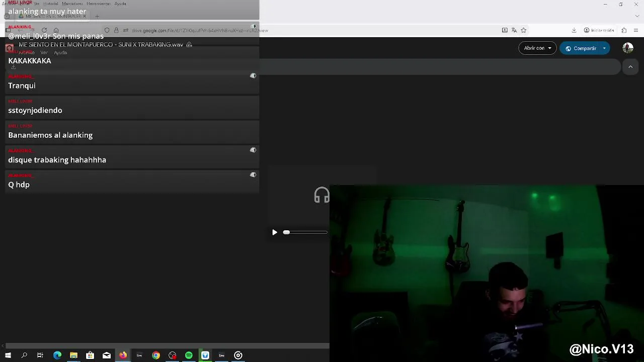Viewport: 644px width, 362px height.
Task: Open Firefox Ayuda menu in top bar
Action: coord(120,4)
